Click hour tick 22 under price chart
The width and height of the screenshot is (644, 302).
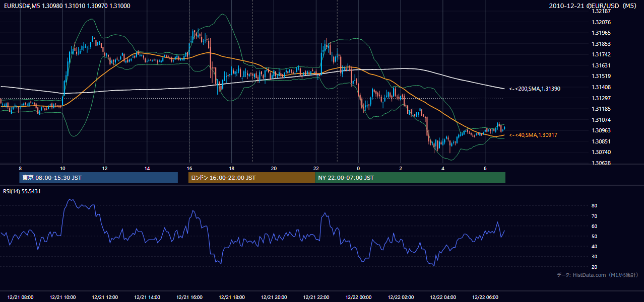pyautogui.click(x=316, y=168)
